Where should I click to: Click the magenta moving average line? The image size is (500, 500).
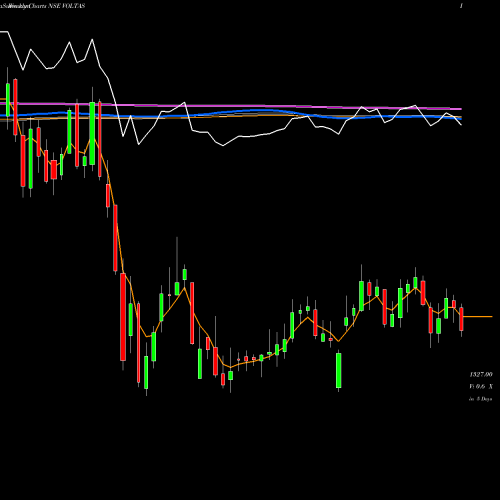pos(231,106)
